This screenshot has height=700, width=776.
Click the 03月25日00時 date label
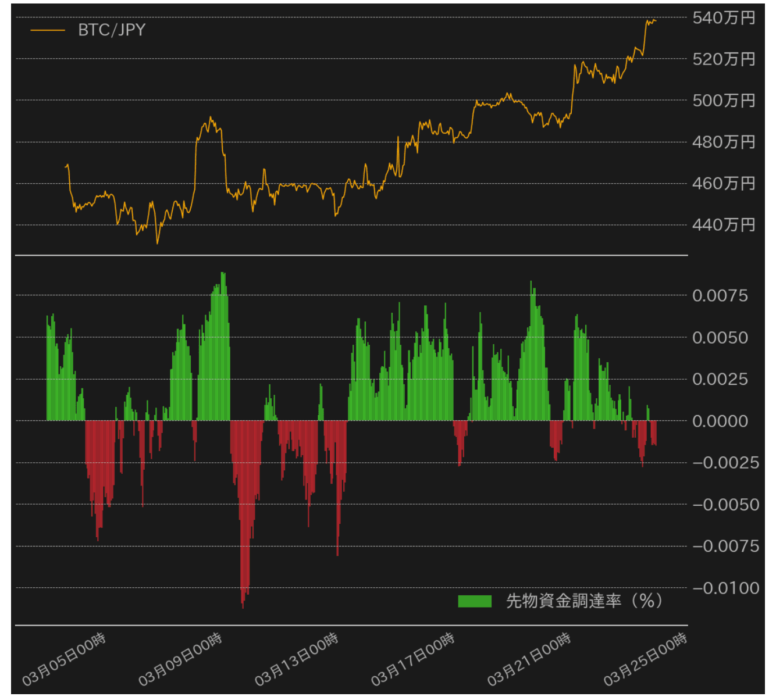click(x=646, y=660)
